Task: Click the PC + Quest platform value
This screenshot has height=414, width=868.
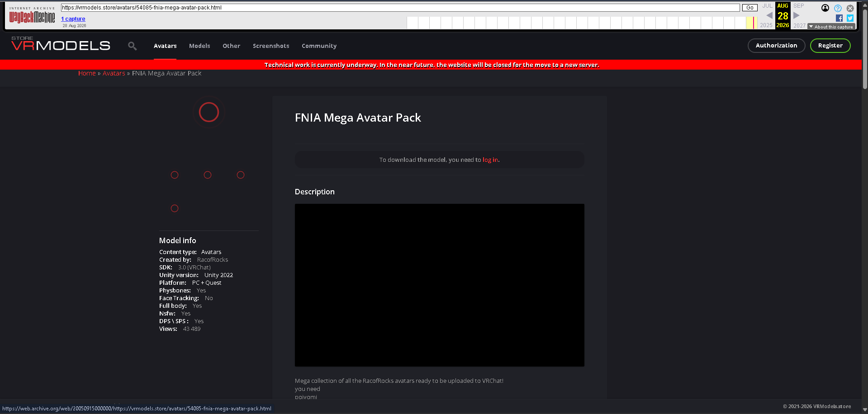Action: click(207, 283)
